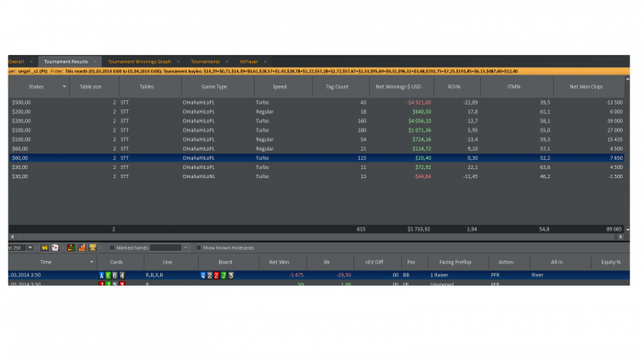Click the scroll right arrow of horizontal scrollbar

click(621, 236)
